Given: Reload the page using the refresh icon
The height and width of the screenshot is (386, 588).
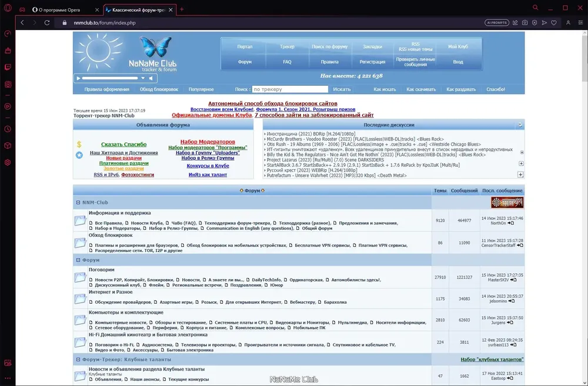Looking at the screenshot, I should [47, 23].
